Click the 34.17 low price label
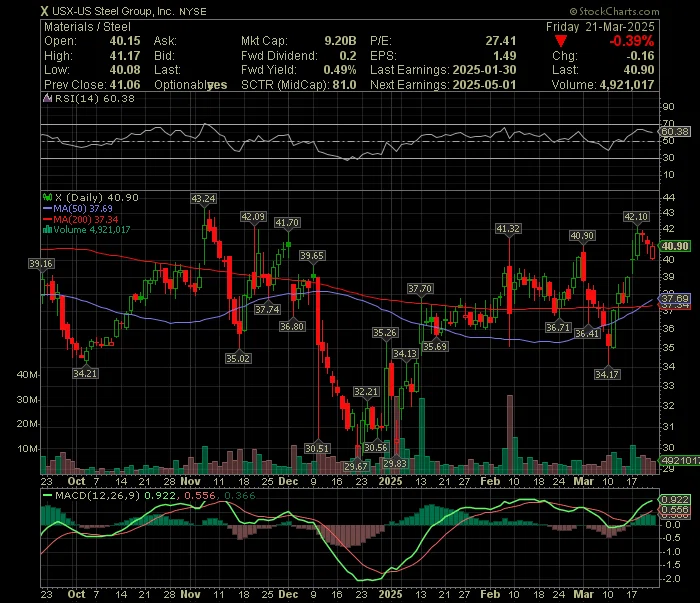This screenshot has width=700, height=603. click(607, 374)
